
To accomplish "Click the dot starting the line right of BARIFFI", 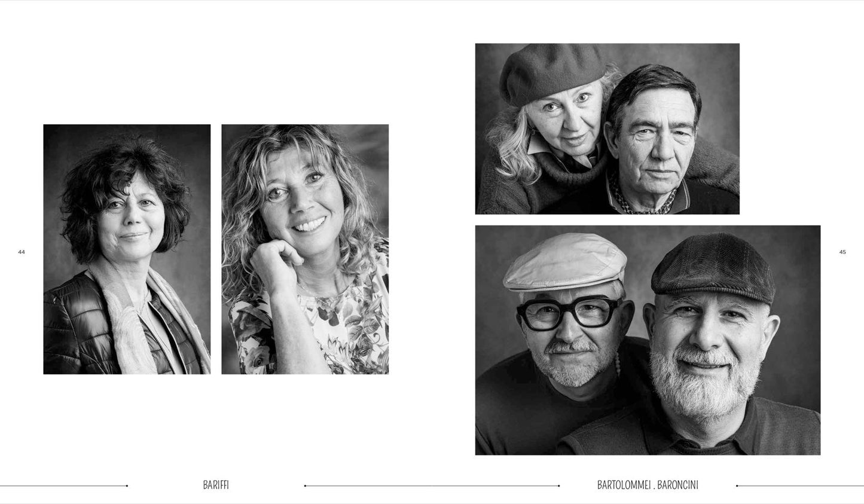I will tap(305, 485).
